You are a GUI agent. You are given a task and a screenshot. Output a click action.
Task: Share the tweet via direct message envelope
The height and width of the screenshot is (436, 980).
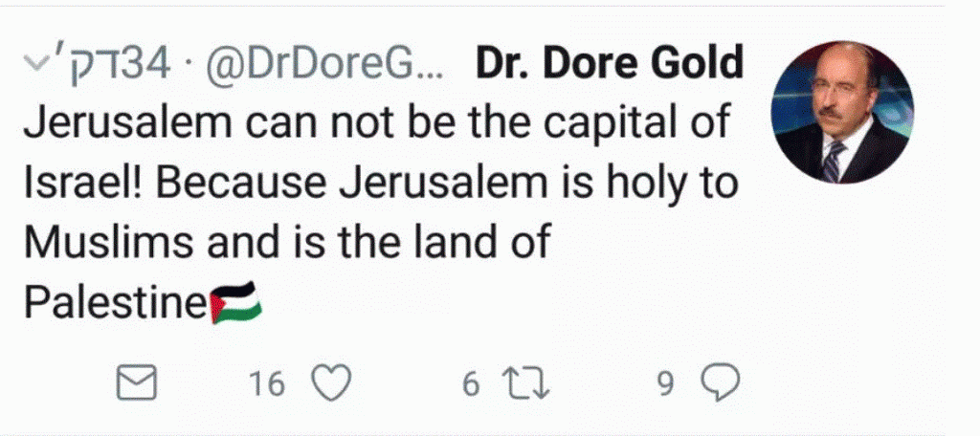coord(136,382)
